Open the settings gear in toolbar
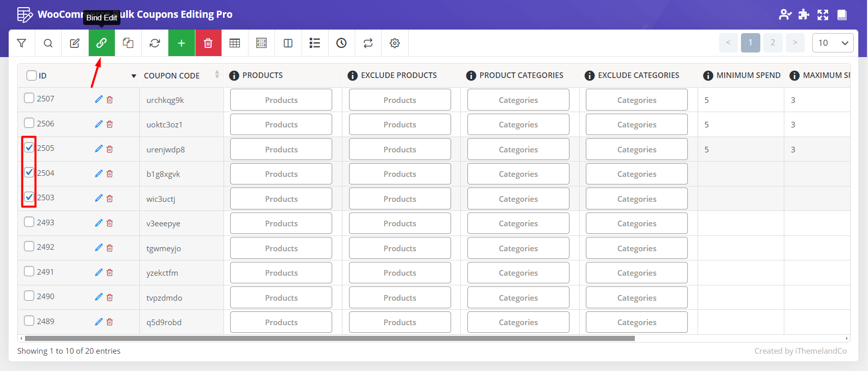This screenshot has height=371, width=868. coord(394,43)
